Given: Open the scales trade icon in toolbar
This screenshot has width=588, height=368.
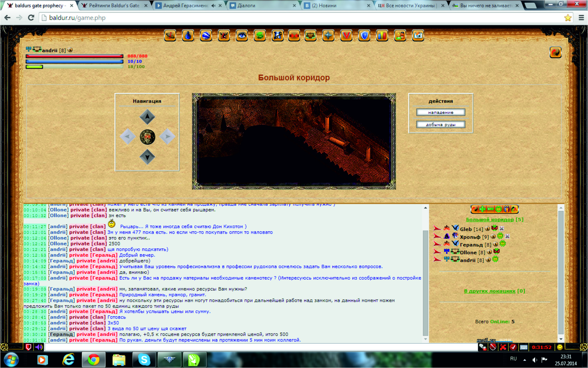Looking at the screenshot, I should 310,36.
